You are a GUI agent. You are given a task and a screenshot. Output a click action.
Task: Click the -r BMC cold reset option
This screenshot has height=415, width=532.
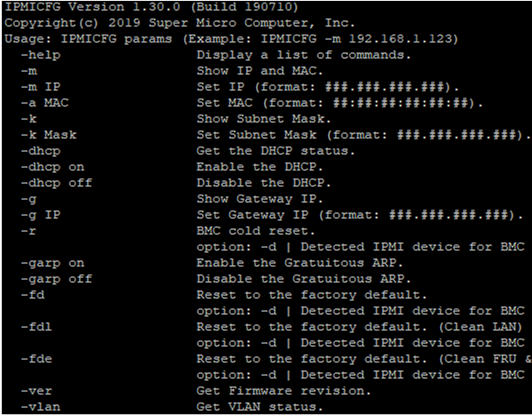pos(28,231)
